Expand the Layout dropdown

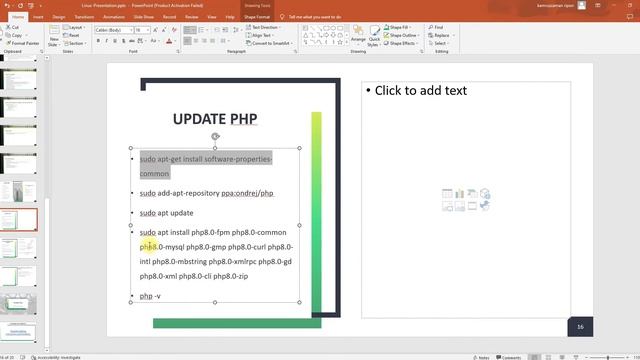click(x=74, y=27)
